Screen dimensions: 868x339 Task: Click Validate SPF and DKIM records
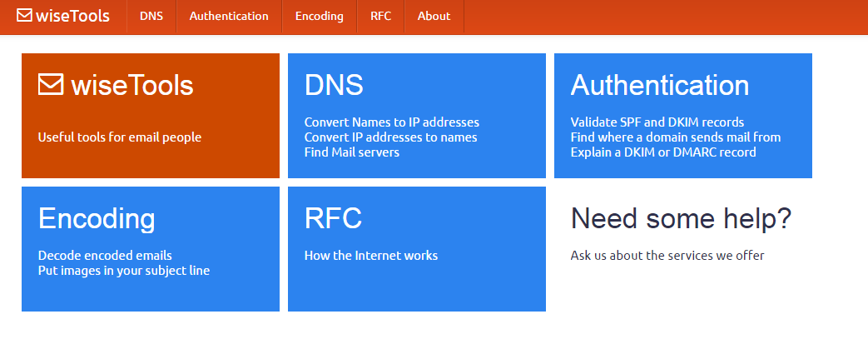coord(657,122)
